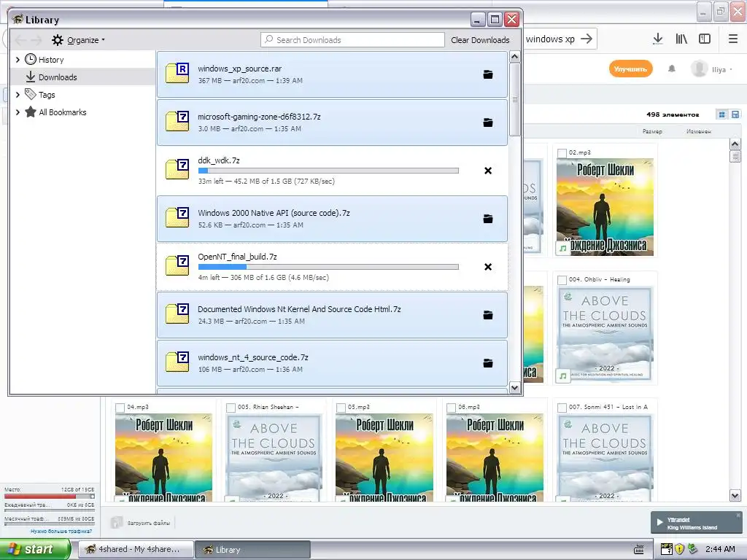This screenshot has height=560, width=747.
Task: Open the 02.mp3 album thumbnail
Action: pos(605,207)
